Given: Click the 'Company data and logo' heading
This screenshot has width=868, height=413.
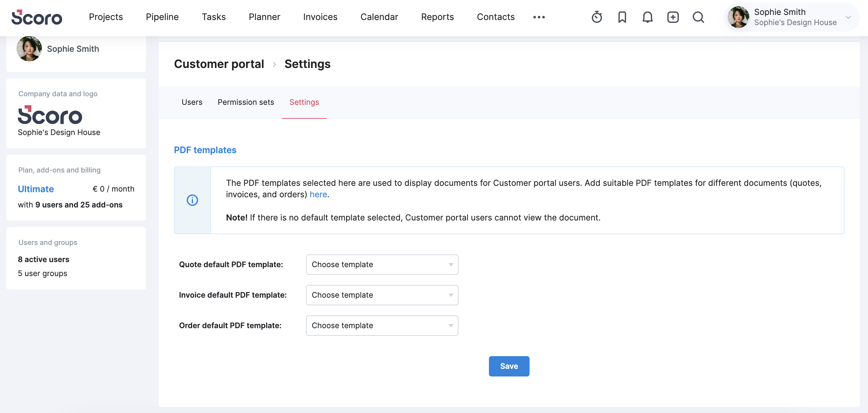Looking at the screenshot, I should click(58, 94).
